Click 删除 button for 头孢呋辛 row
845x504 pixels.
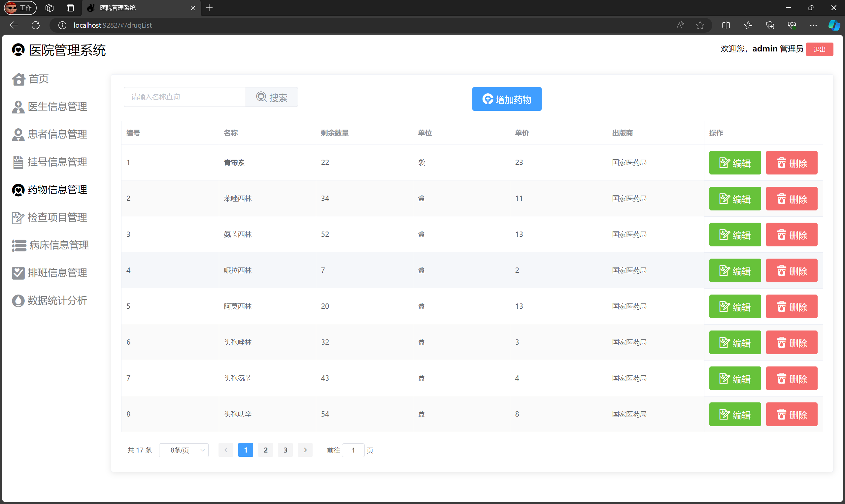[x=791, y=415]
